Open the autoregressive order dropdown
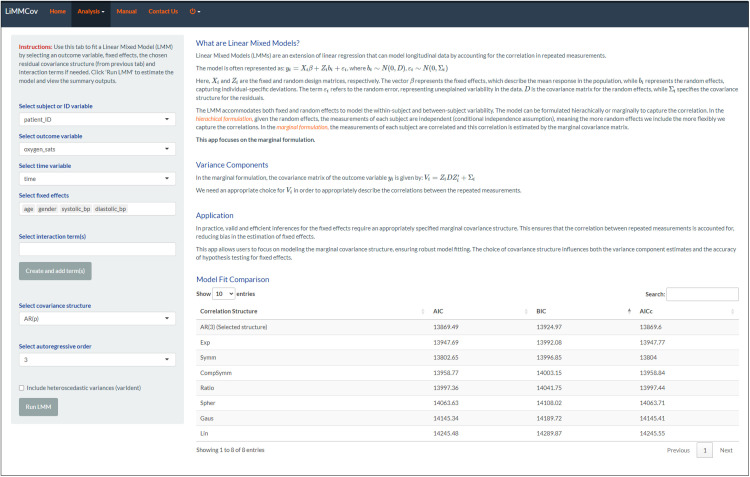The width and height of the screenshot is (750, 477). click(x=95, y=358)
